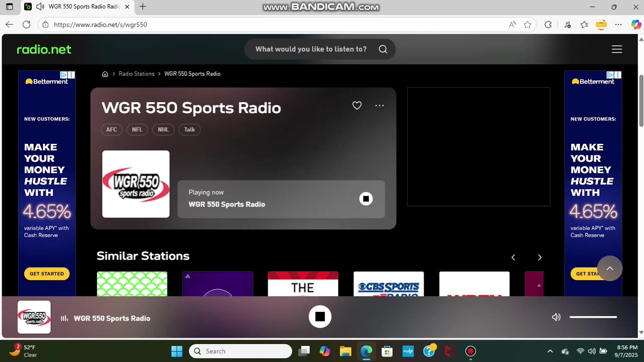The image size is (644, 362).
Task: Open Read aloud in address bar
Action: (512, 24)
